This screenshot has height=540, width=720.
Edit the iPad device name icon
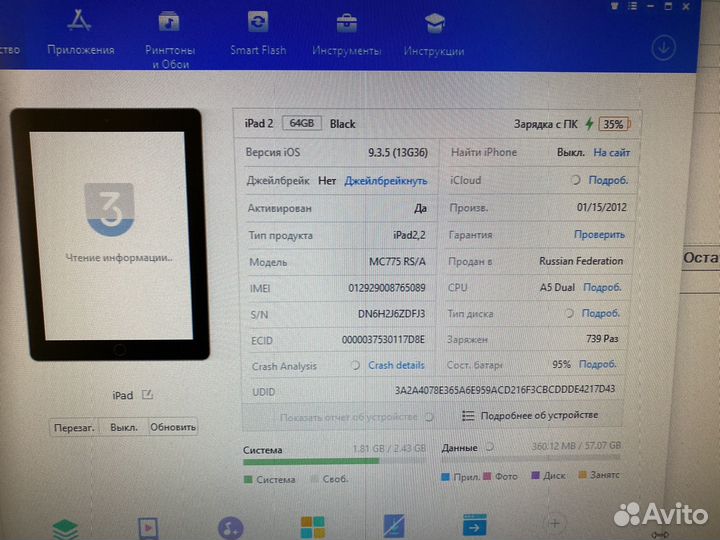(x=147, y=394)
